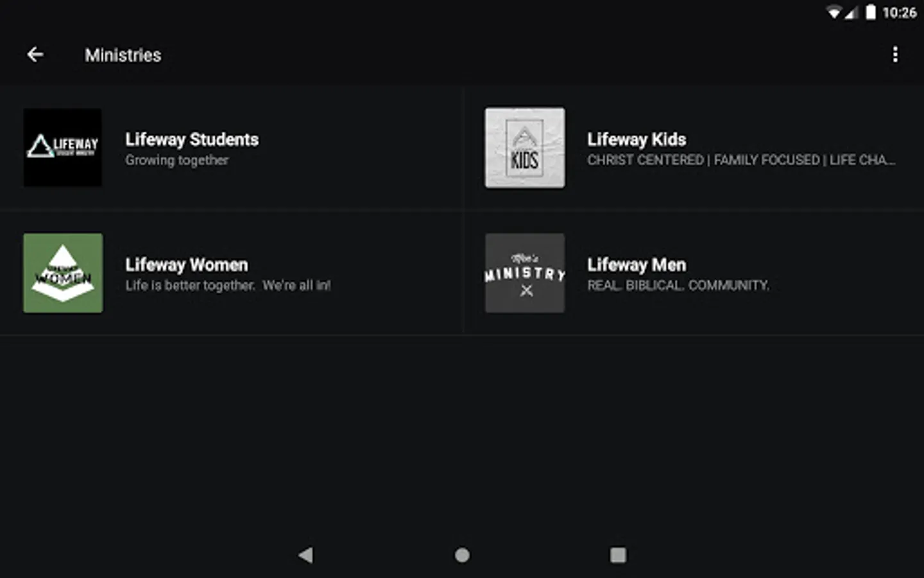Open the Men's Ministry logo thumbnail
924x578 pixels.
525,273
